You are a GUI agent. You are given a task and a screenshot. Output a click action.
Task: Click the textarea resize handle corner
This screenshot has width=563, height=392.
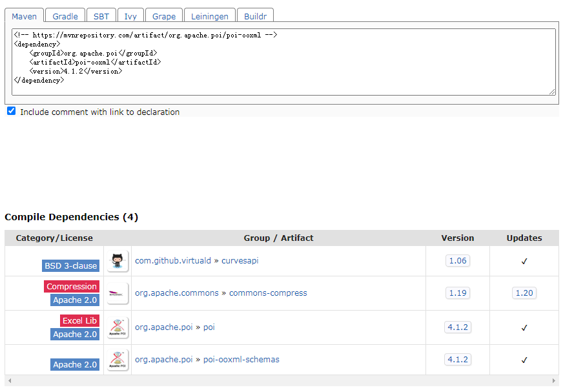pyautogui.click(x=552, y=92)
